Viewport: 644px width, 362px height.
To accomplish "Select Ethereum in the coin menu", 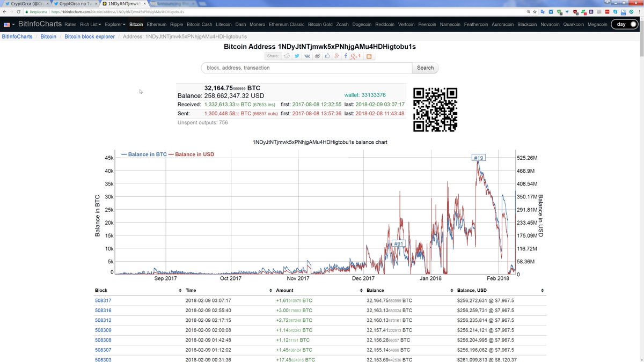I will (x=157, y=24).
